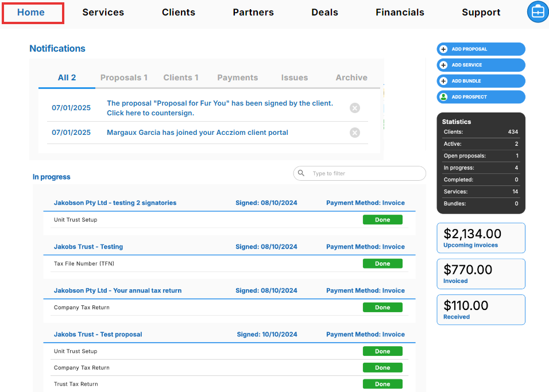Click Done for Jakobson Company Tax Return
This screenshot has height=392, width=549.
(x=382, y=307)
